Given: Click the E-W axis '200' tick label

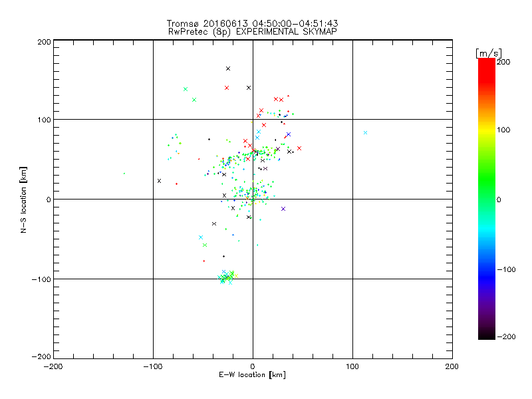Looking at the screenshot, I should click(x=452, y=366).
